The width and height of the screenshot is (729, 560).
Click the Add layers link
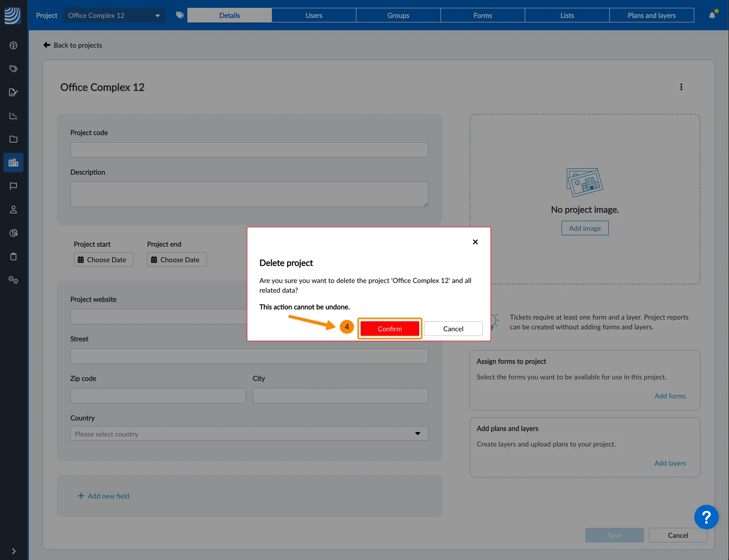tap(670, 463)
